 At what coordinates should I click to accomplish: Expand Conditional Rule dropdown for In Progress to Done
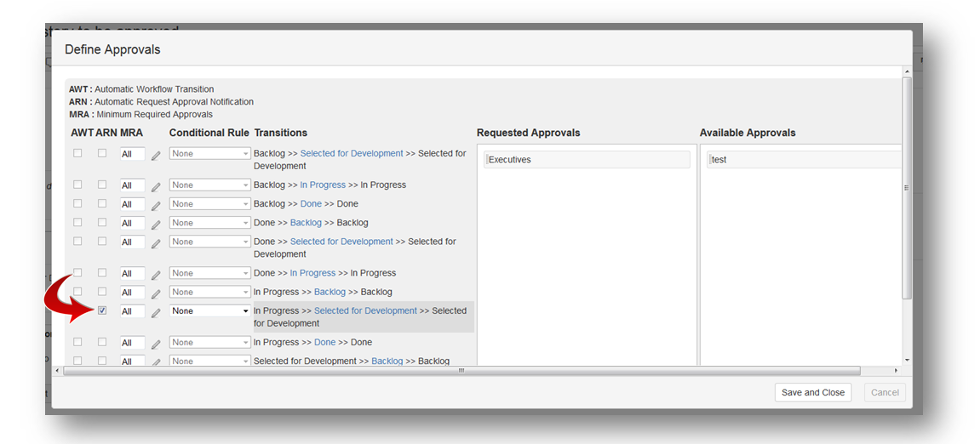pyautogui.click(x=209, y=343)
